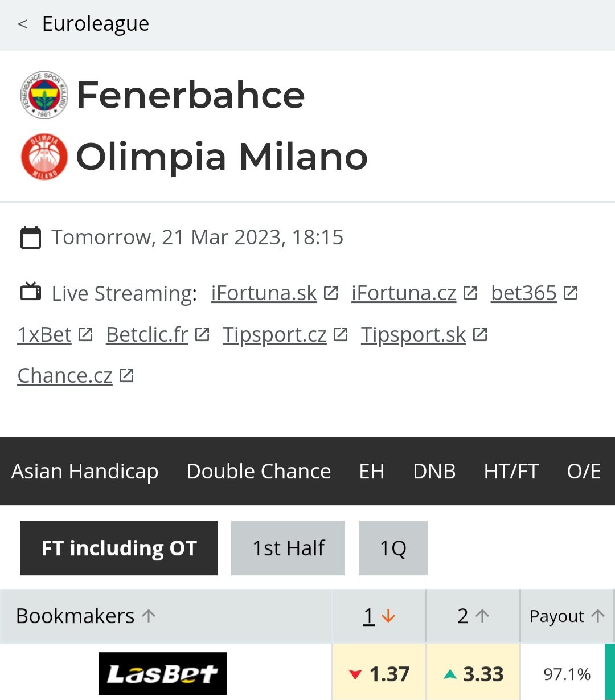
Task: Click the calendar icon by match date
Action: (x=31, y=238)
